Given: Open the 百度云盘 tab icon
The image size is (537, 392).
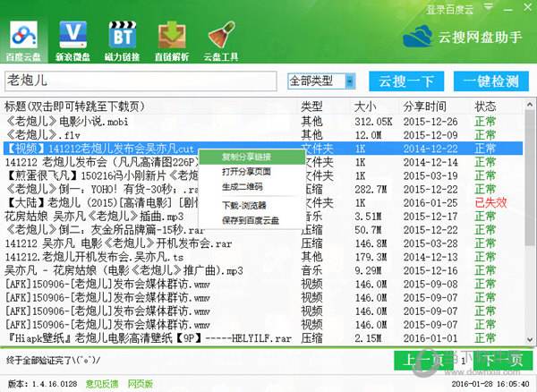Looking at the screenshot, I should 23,41.
